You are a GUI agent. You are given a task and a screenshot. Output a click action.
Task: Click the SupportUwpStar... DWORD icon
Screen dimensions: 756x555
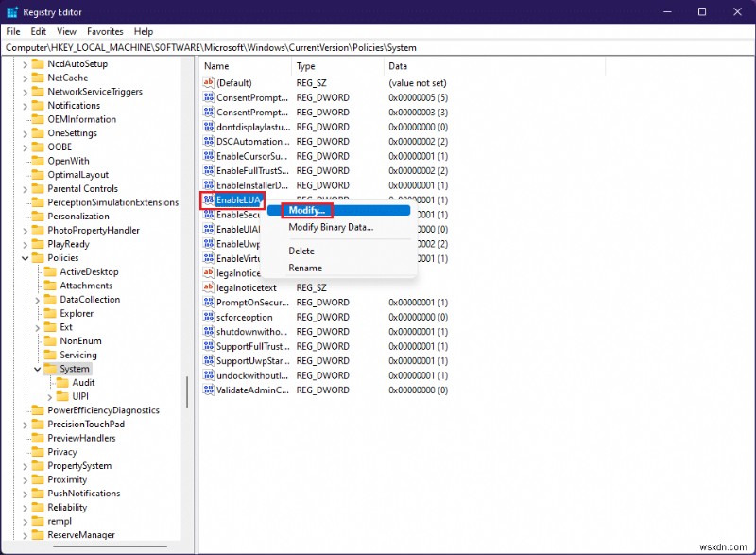pyautogui.click(x=208, y=360)
